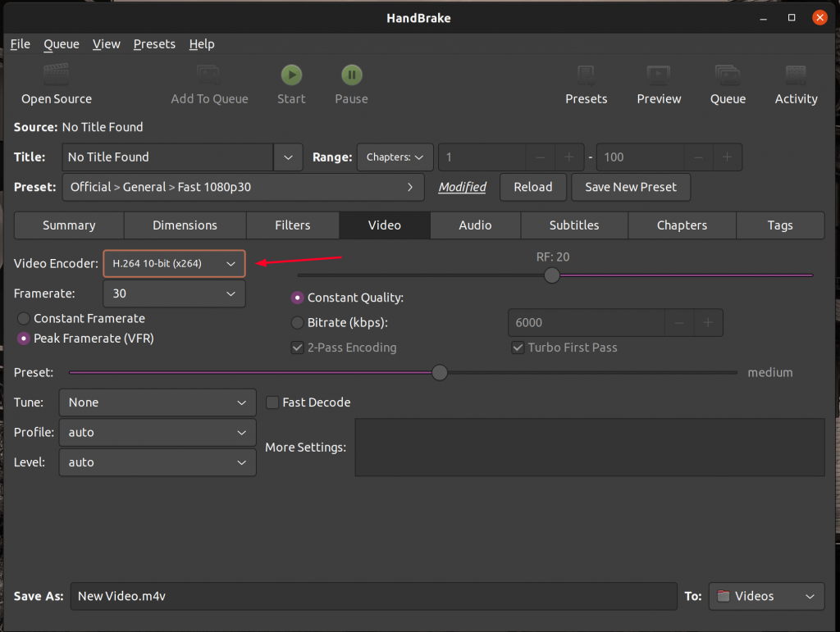Check the Fast Decode option
Image resolution: width=840 pixels, height=632 pixels.
[x=272, y=402]
